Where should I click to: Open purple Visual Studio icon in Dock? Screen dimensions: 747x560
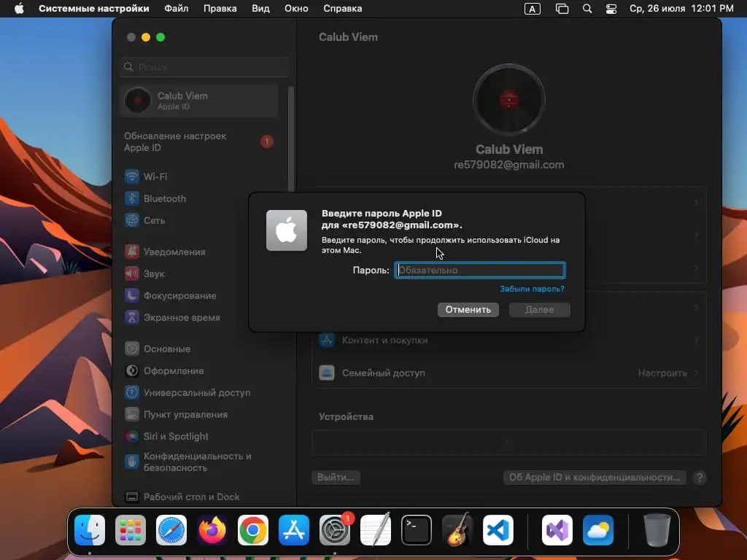click(557, 530)
